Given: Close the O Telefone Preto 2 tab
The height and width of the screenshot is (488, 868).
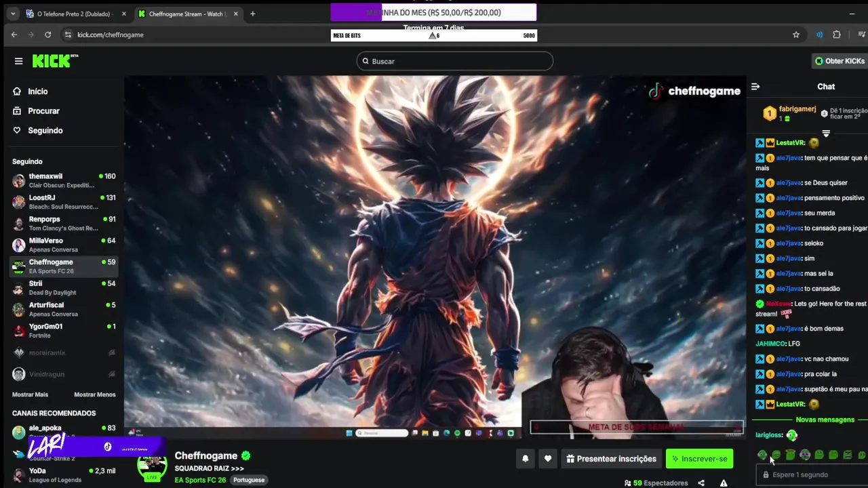Looking at the screenshot, I should (x=123, y=14).
